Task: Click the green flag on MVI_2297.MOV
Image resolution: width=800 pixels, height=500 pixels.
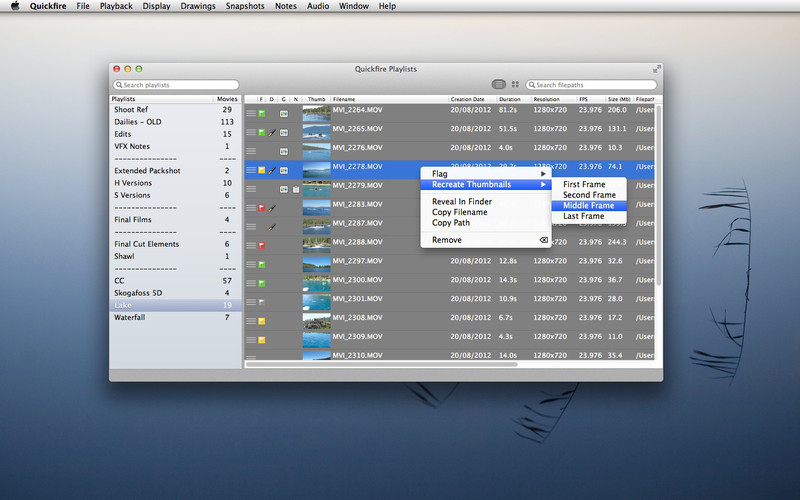Action: 262,264
